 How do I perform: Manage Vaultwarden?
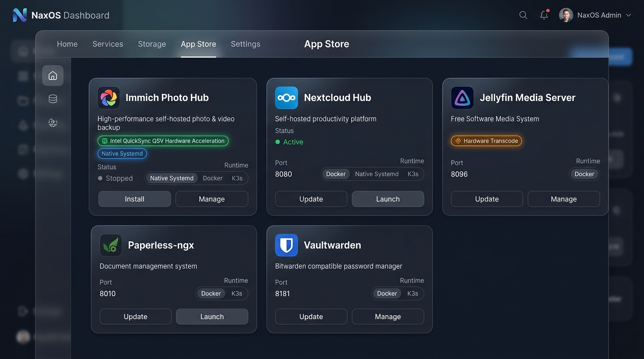[388, 316]
